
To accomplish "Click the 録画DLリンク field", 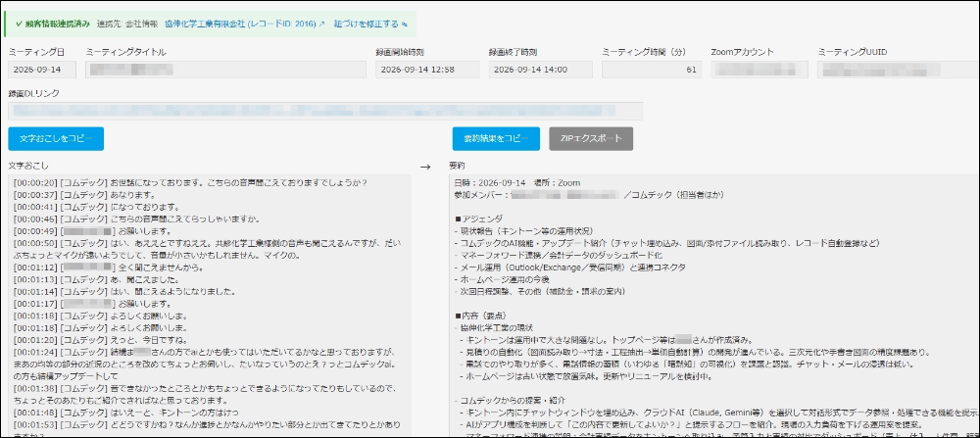I will pos(325,112).
